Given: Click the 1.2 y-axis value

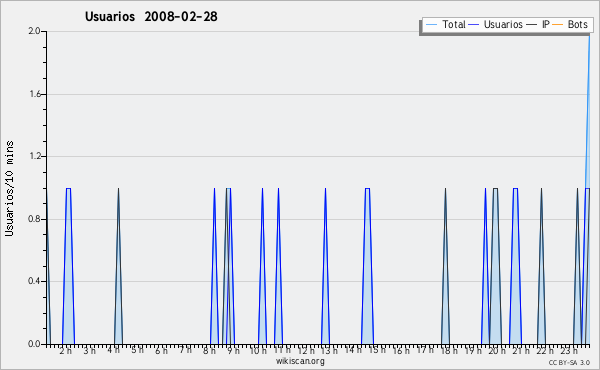Looking at the screenshot, I should point(34,156).
